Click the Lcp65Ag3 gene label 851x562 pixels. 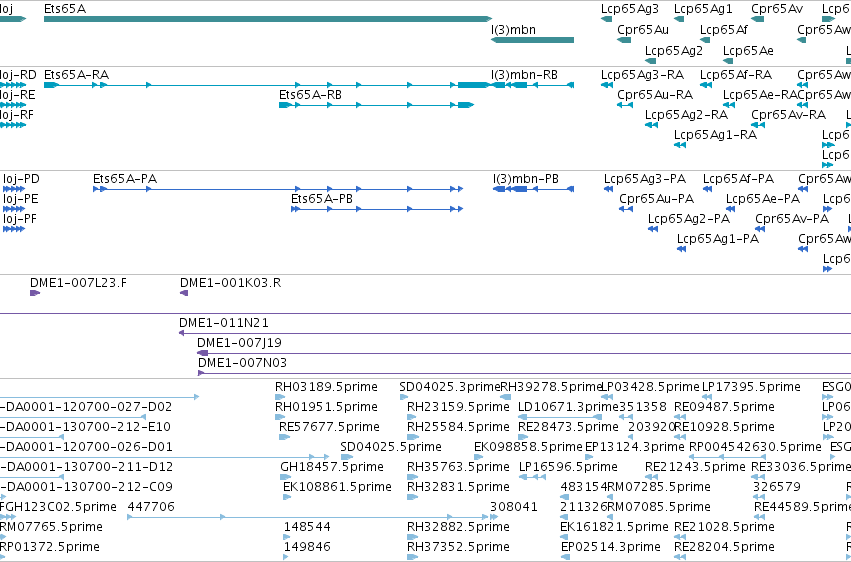click(630, 9)
